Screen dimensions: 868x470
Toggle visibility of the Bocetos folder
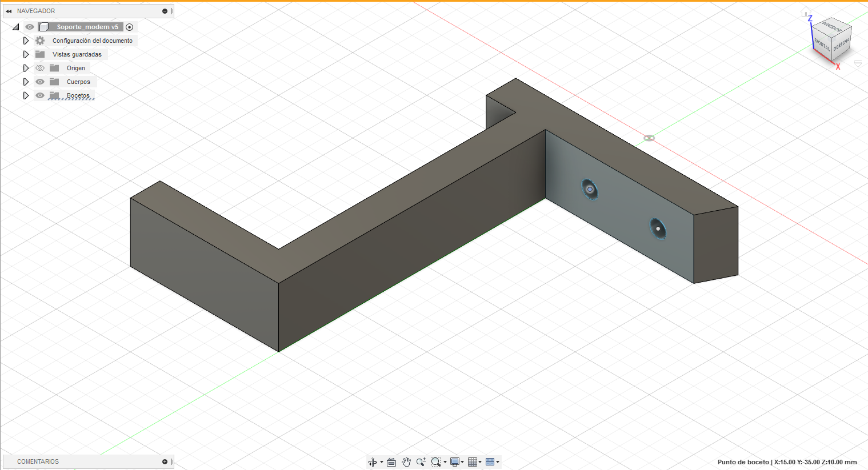pos(39,95)
